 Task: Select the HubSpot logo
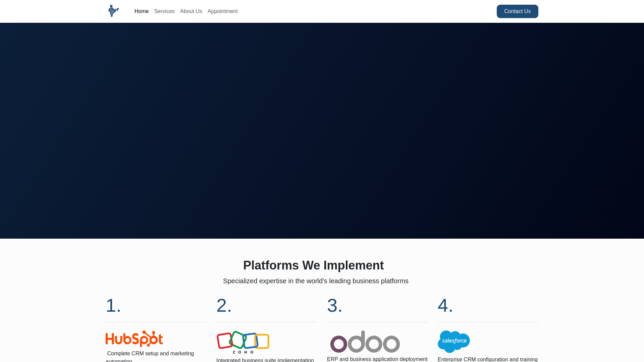click(134, 339)
